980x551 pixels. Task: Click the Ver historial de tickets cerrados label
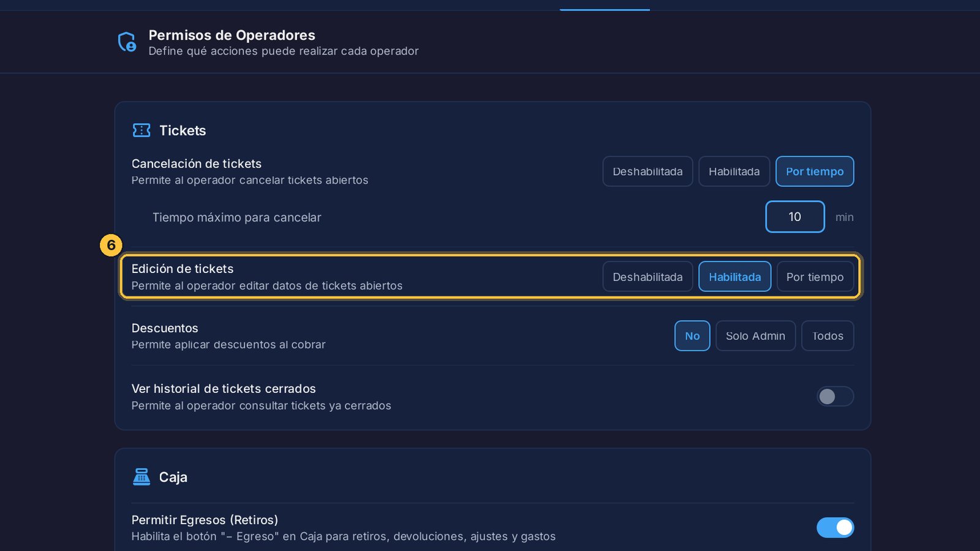tap(224, 389)
